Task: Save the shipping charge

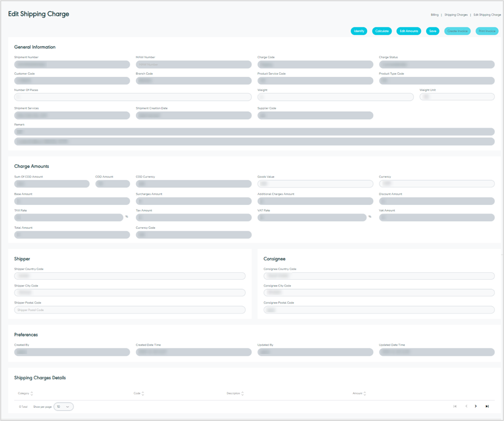Action: 432,31
